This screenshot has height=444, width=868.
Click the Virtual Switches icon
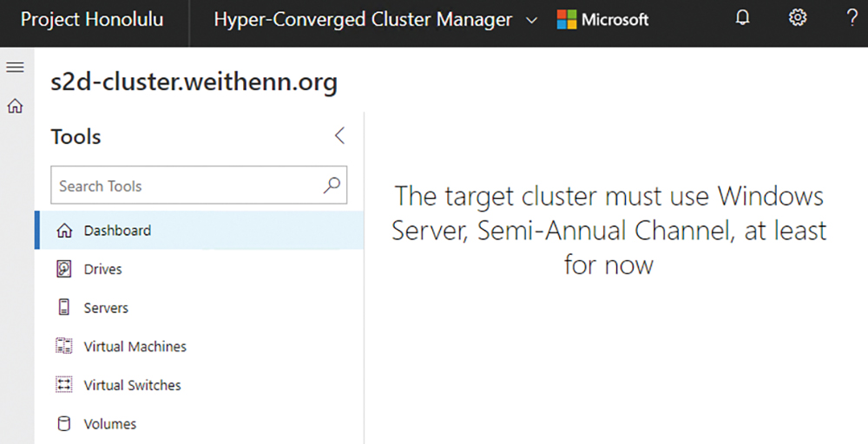[x=64, y=385]
